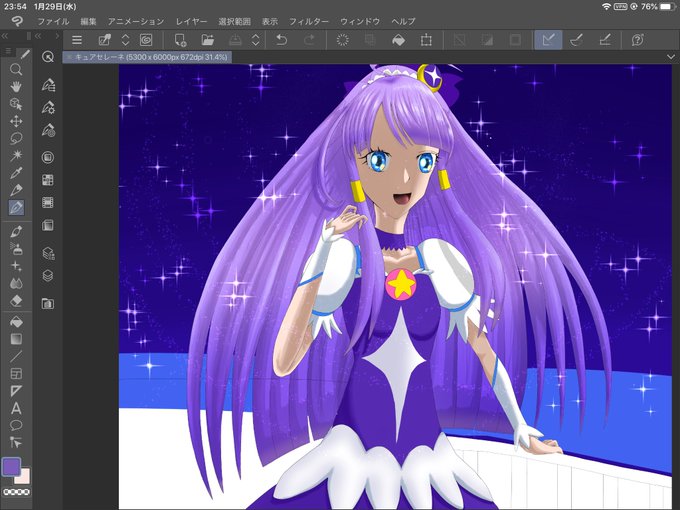Viewport: 680px width, 510px height.
Task: Open the アニメーション menu
Action: (x=136, y=21)
